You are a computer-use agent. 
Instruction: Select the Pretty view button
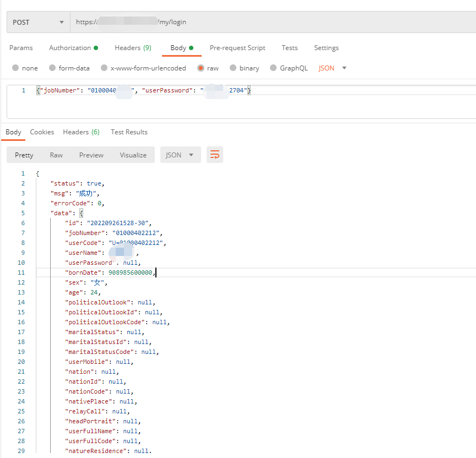[24, 155]
